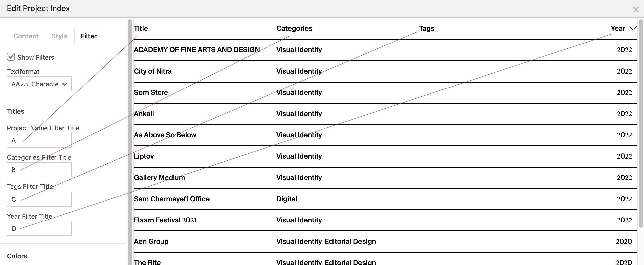Viewport: 644px width, 265px height.
Task: Open the City of Nitra project
Action: [153, 71]
